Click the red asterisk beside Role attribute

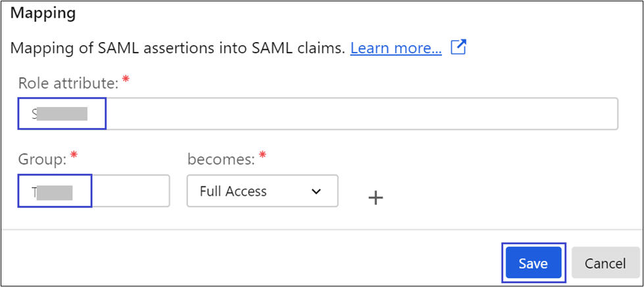[x=126, y=80]
